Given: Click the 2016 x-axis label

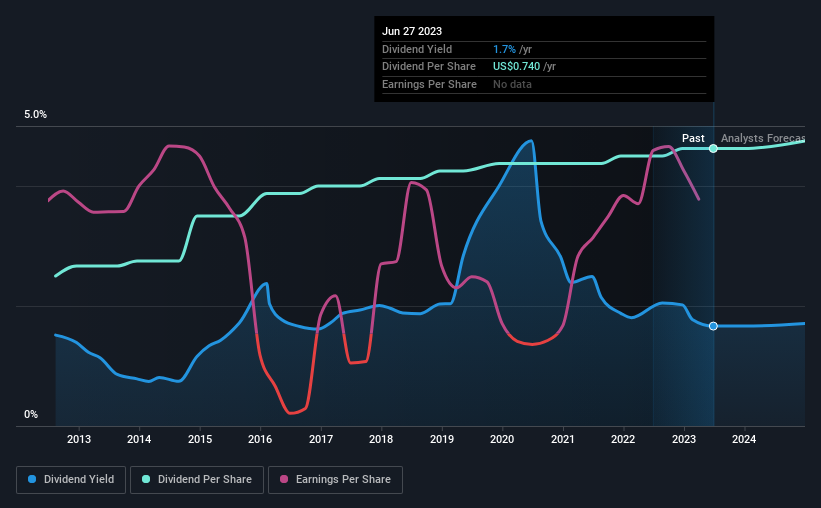Looking at the screenshot, I should click(260, 439).
